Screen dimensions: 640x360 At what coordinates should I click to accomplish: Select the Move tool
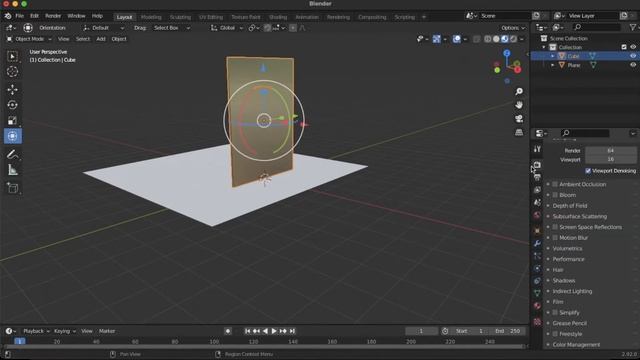12,89
